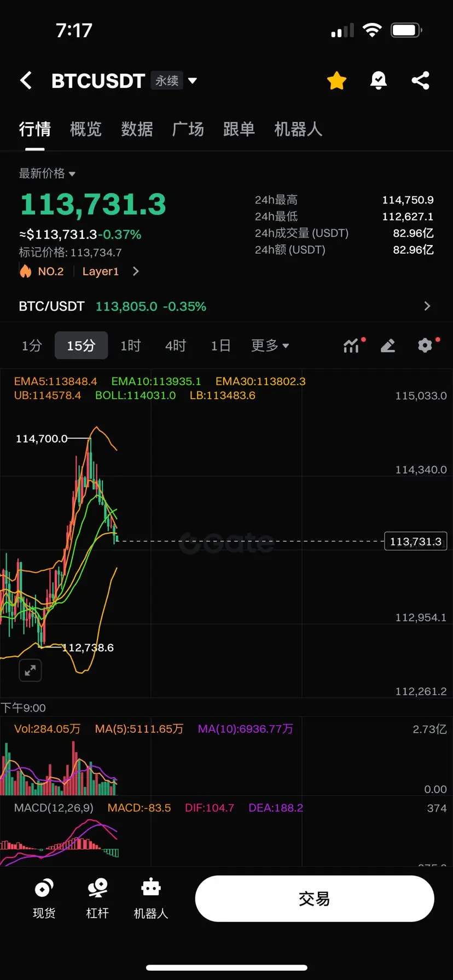This screenshot has height=980, width=453.
Task: Open the price alert bell icon
Action: pos(378,80)
